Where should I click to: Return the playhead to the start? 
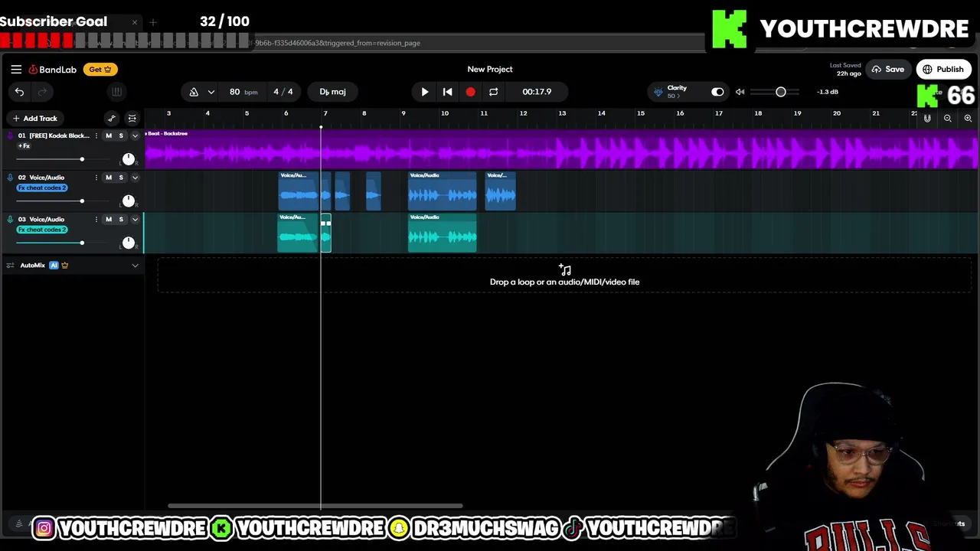coord(448,92)
